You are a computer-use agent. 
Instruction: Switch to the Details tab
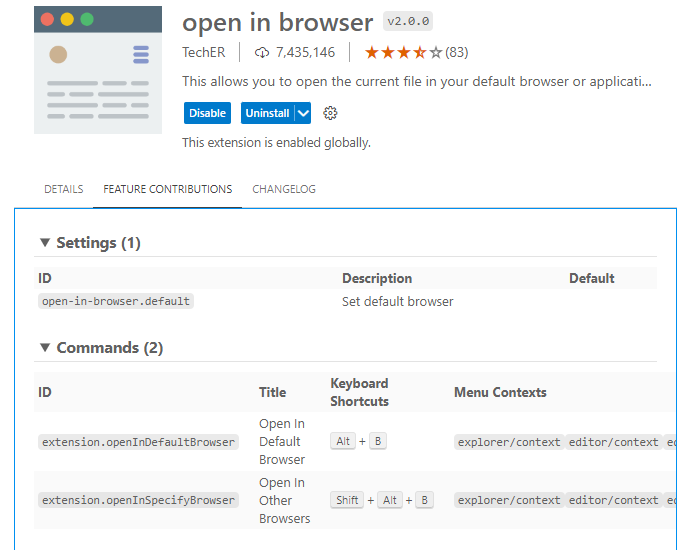[64, 189]
